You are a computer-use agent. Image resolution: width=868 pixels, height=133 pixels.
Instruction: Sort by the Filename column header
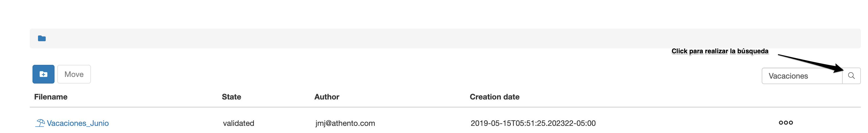[x=51, y=97]
